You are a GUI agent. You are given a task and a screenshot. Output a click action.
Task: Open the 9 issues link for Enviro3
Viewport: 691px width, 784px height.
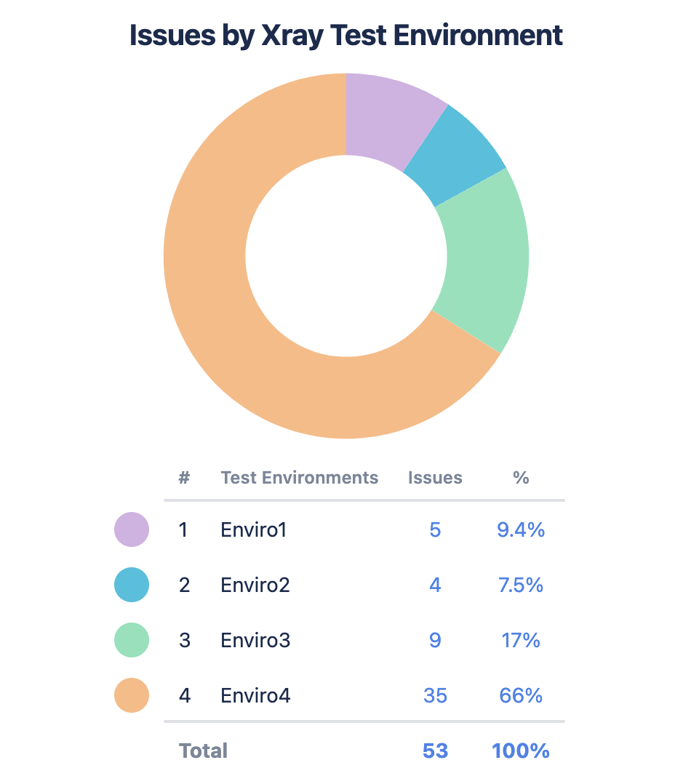tap(435, 640)
